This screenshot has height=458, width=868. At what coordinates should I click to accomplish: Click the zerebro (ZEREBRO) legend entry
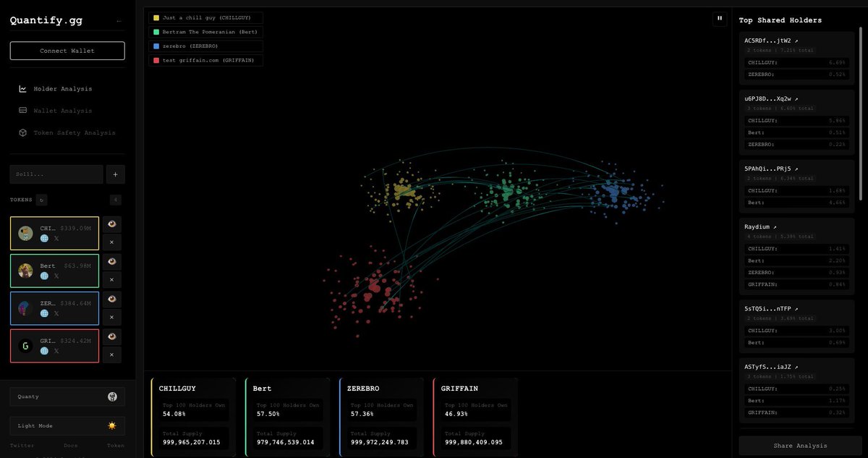pyautogui.click(x=205, y=46)
